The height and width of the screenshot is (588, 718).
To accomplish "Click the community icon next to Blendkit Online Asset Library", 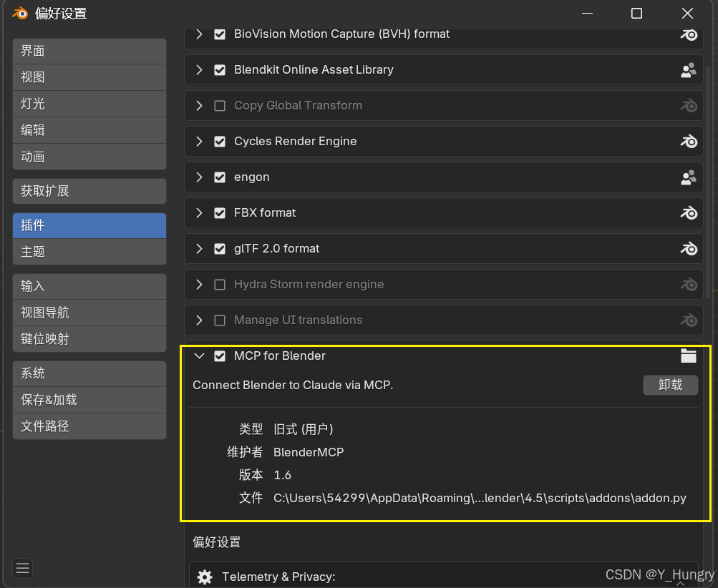I will (x=688, y=70).
